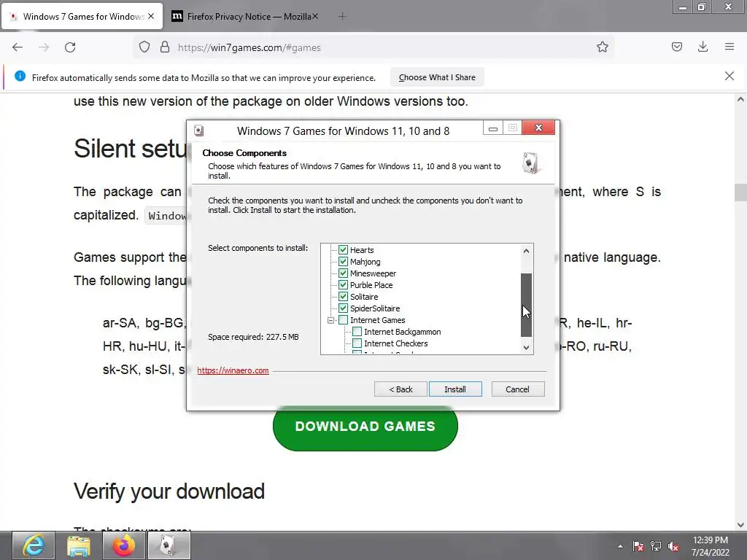Close the Windows 7 Games tab
Screen dimensions: 747x560
coord(151,16)
